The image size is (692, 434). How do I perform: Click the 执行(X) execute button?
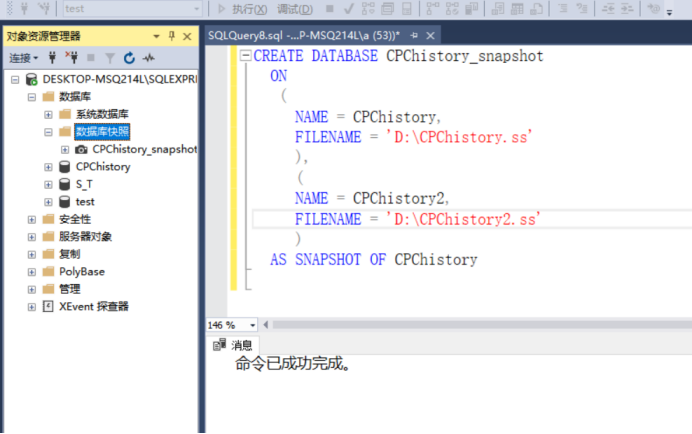tap(243, 8)
